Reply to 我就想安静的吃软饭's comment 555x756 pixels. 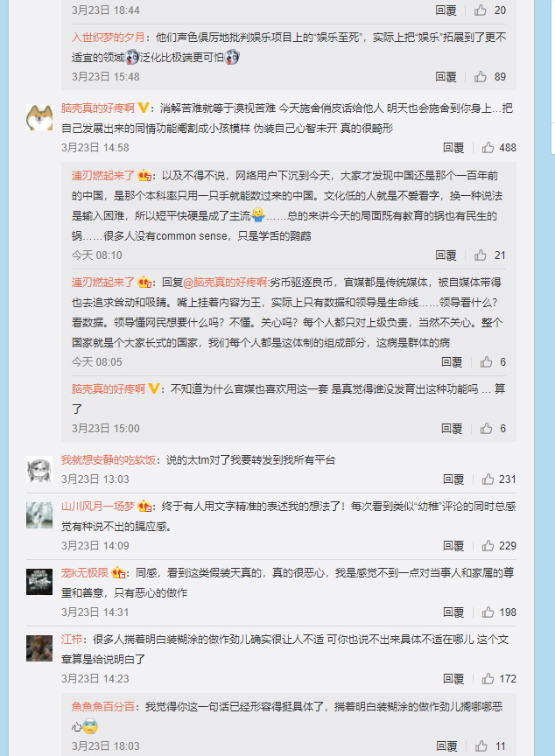click(453, 479)
